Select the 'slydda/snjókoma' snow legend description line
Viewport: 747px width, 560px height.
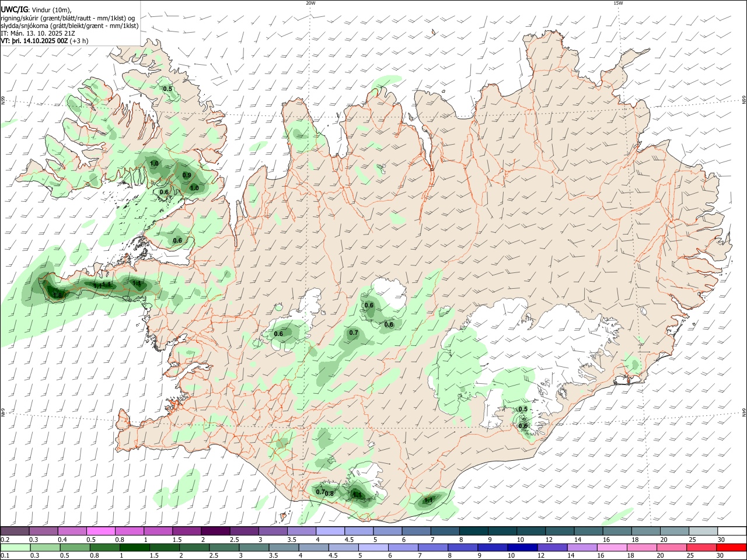[69, 26]
